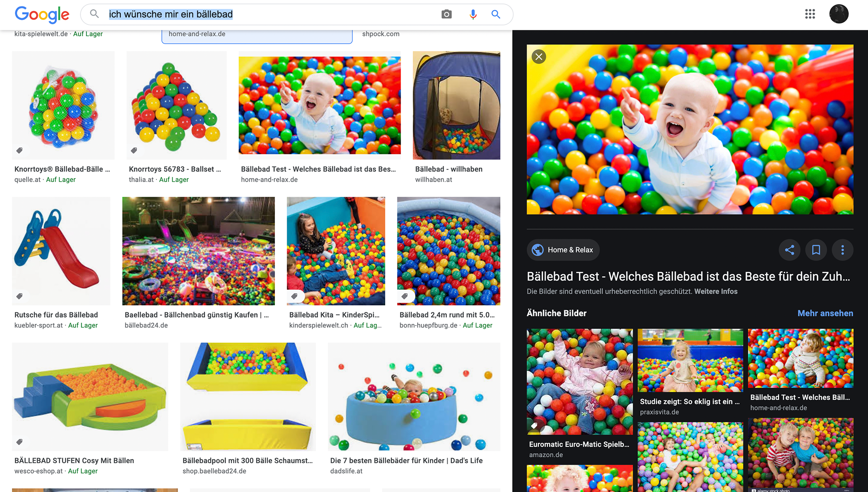Open the large baby ball pit preview image
The height and width of the screenshot is (492, 868).
[690, 129]
